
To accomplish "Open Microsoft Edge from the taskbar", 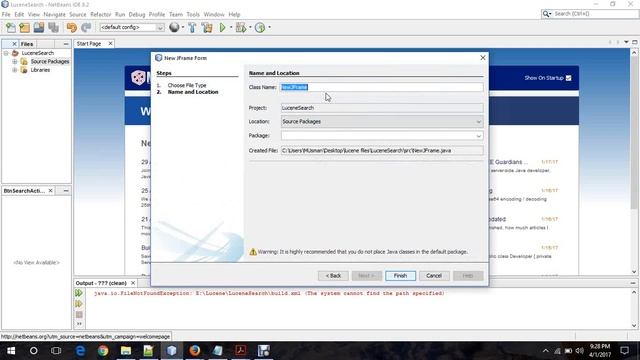I will [x=80, y=351].
